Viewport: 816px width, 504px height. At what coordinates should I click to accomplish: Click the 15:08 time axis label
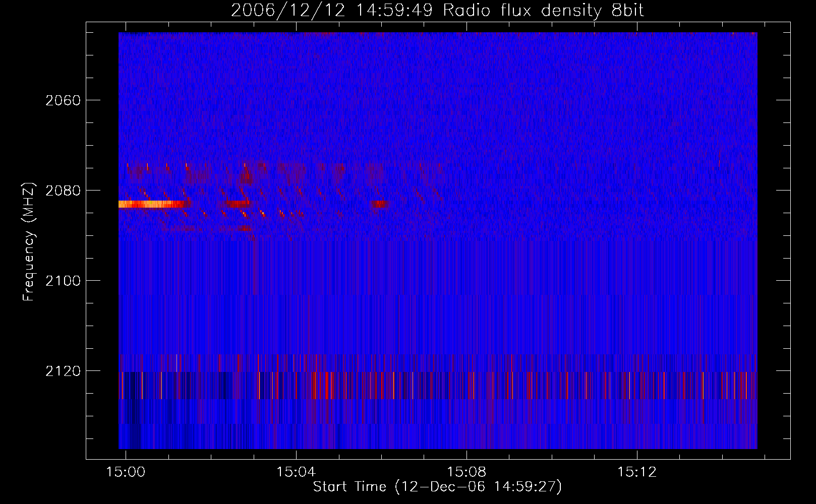point(467,472)
